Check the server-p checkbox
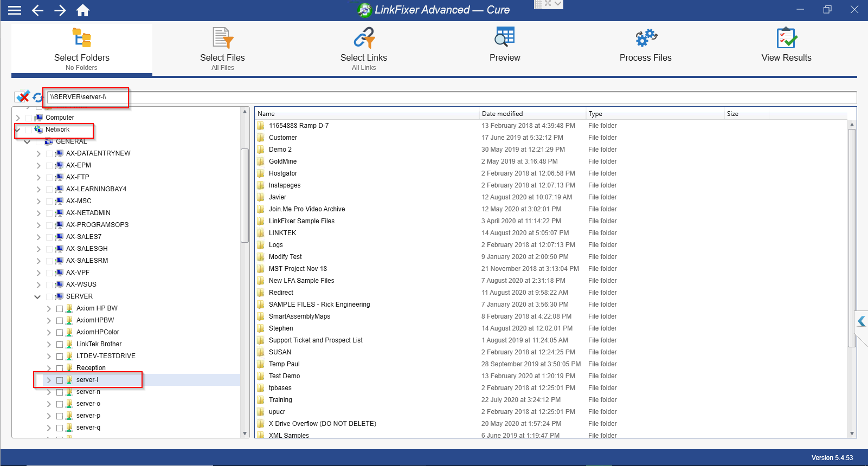868x466 pixels. tap(60, 416)
